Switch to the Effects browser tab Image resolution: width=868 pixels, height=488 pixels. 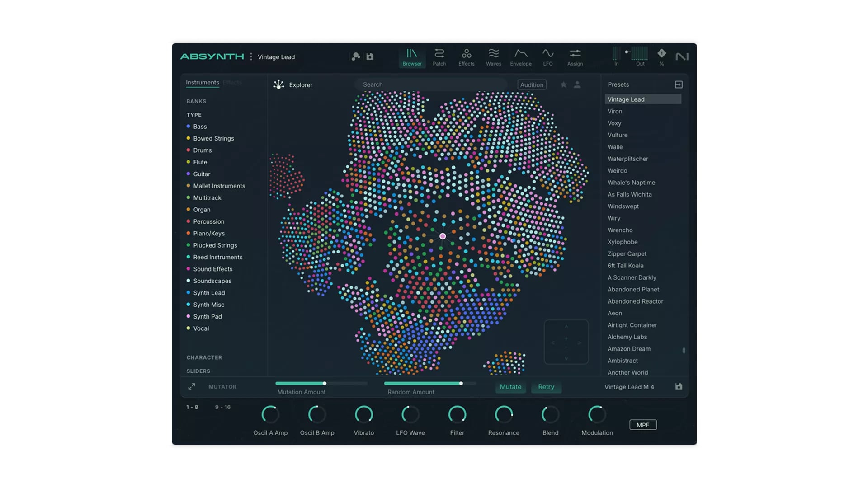(x=232, y=83)
